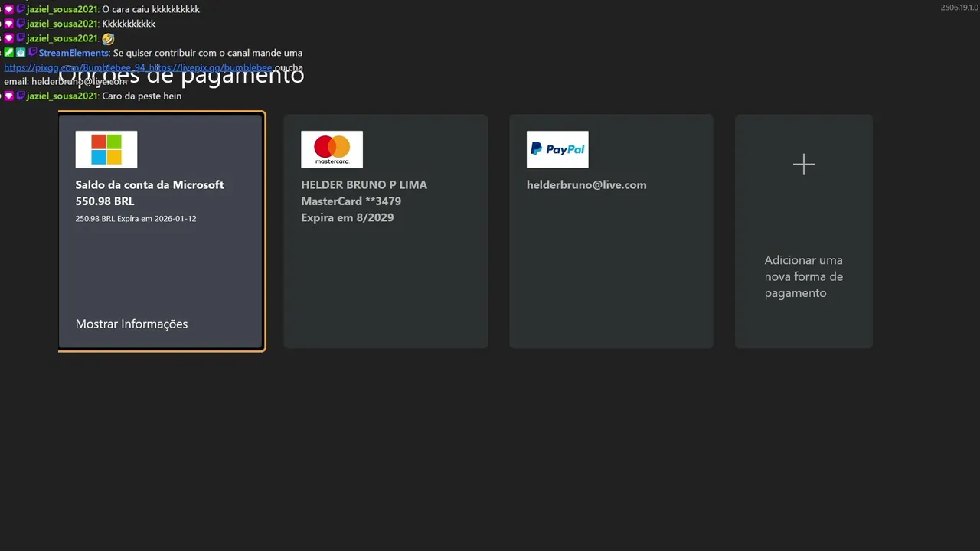The image size is (980, 551).
Task: Click the laughing emoji in chat
Action: point(108,38)
